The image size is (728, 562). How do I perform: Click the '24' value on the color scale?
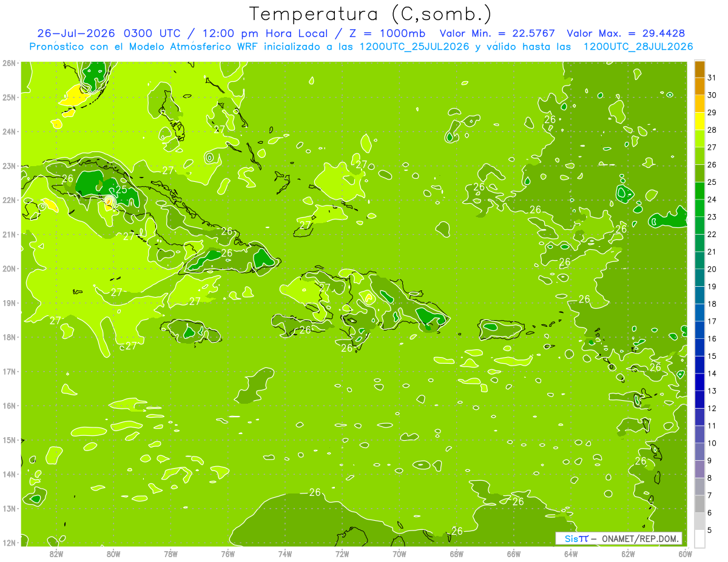712,199
